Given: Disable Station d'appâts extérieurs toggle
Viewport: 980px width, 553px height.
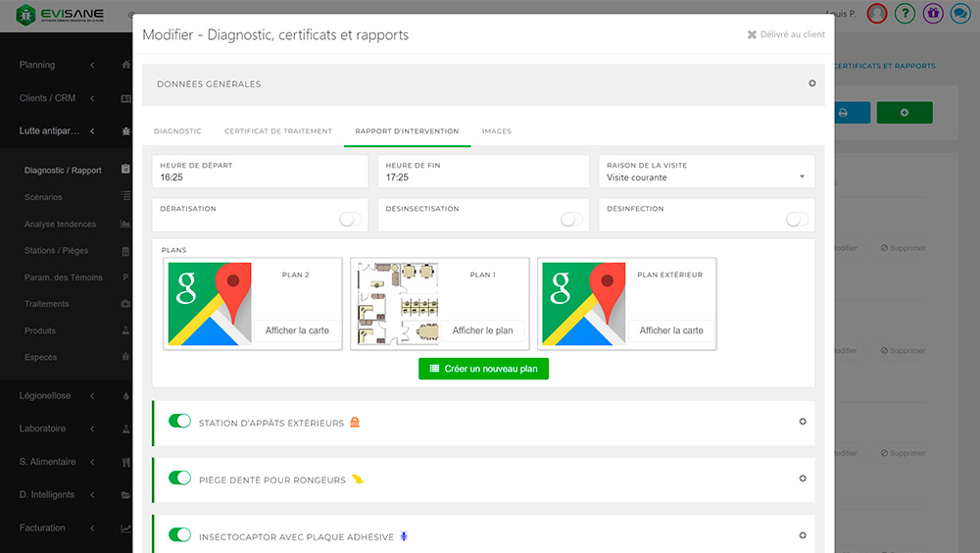Looking at the screenshot, I should [x=179, y=422].
